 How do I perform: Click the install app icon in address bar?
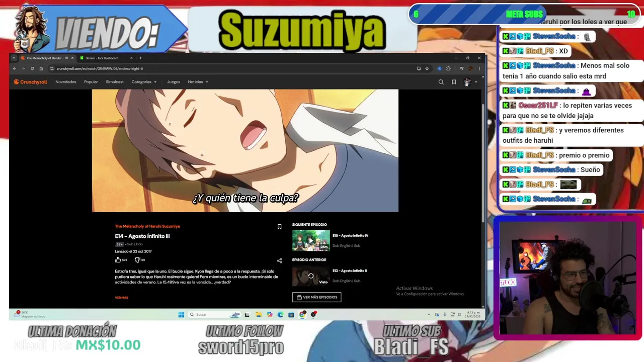pos(419,68)
